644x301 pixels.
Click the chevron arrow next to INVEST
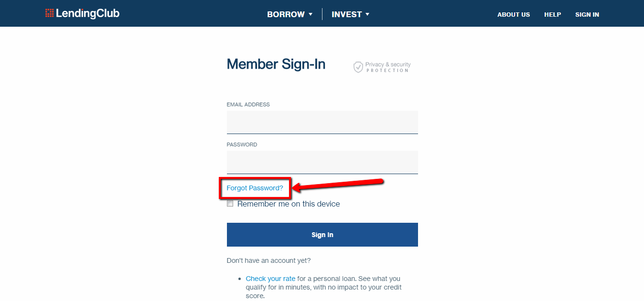coord(367,14)
